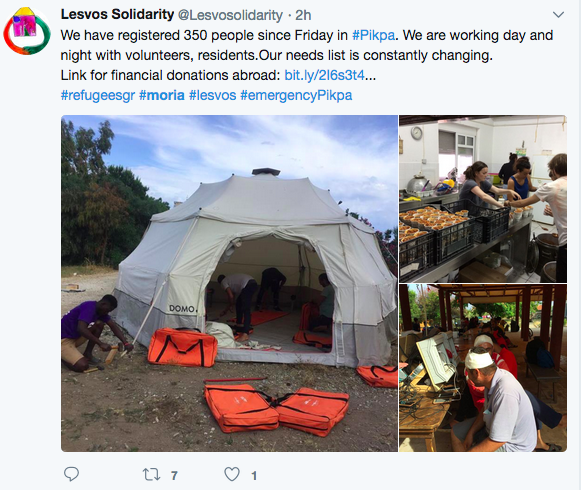Click the retweet count number 7
Image resolution: width=581 pixels, height=490 pixels.
coord(174,476)
